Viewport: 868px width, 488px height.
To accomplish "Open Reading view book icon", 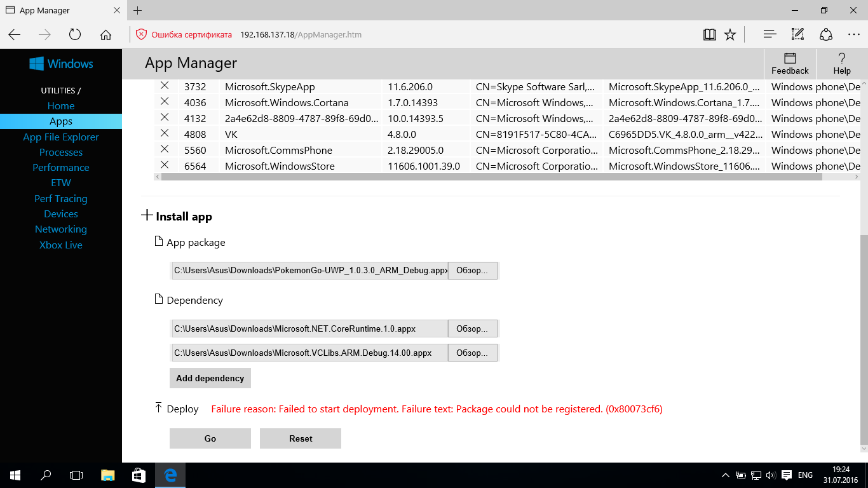I will (710, 34).
